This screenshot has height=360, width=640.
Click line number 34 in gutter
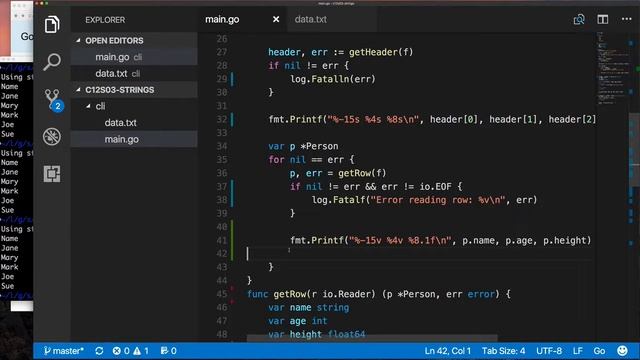[222, 146]
